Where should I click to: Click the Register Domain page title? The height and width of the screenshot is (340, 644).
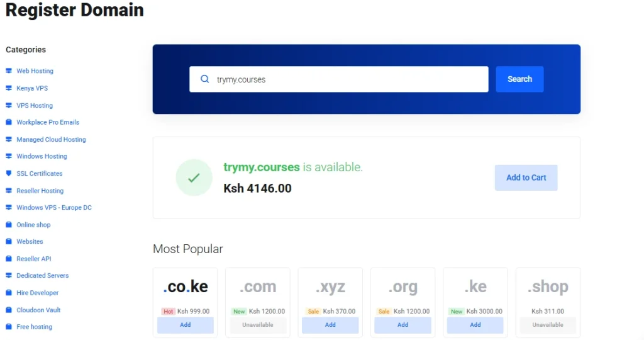75,10
